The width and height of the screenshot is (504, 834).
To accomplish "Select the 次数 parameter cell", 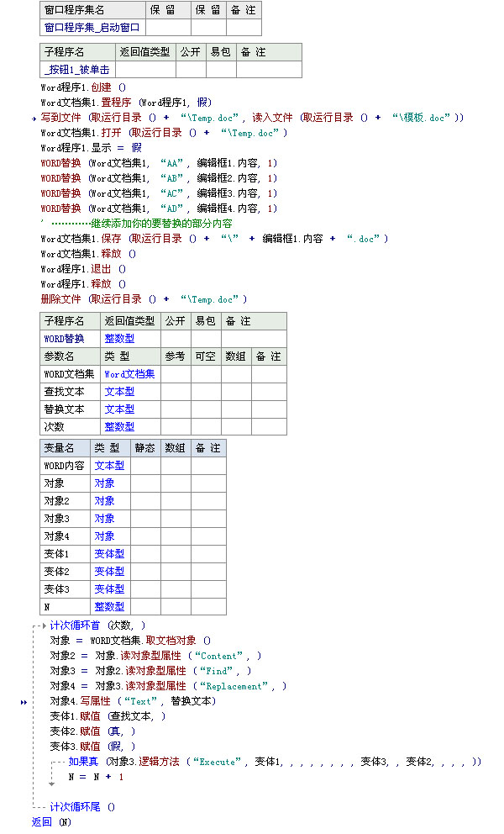I will pos(71,426).
